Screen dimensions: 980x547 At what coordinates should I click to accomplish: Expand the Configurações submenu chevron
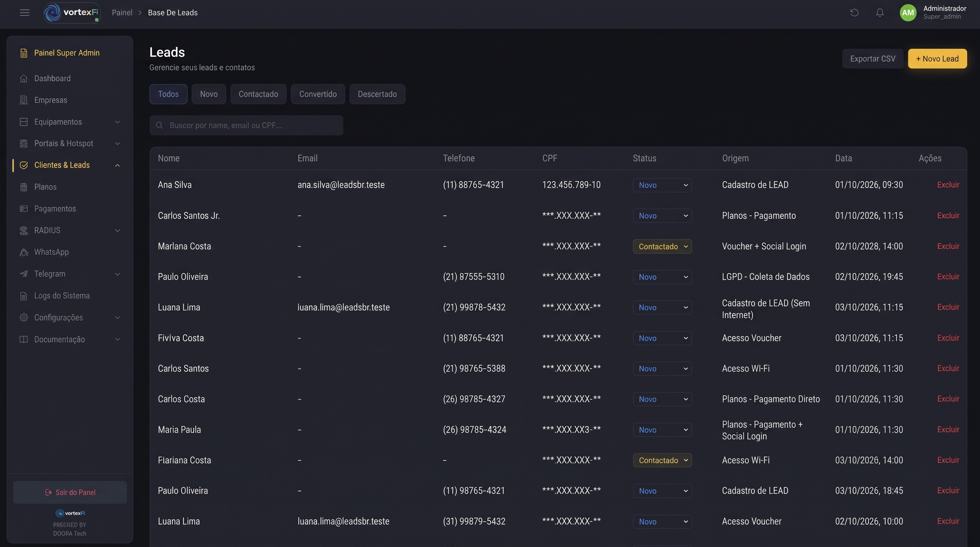(118, 317)
